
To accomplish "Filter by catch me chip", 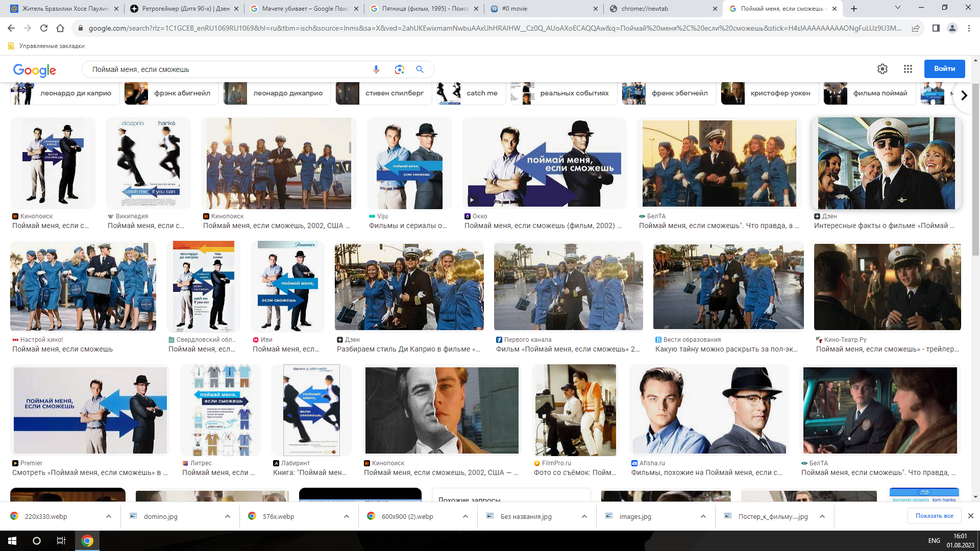I will tap(471, 93).
